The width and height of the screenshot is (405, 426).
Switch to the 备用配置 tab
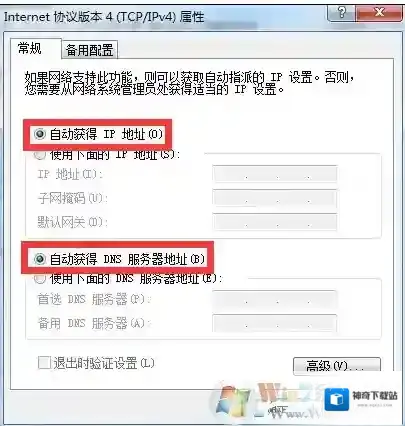90,50
